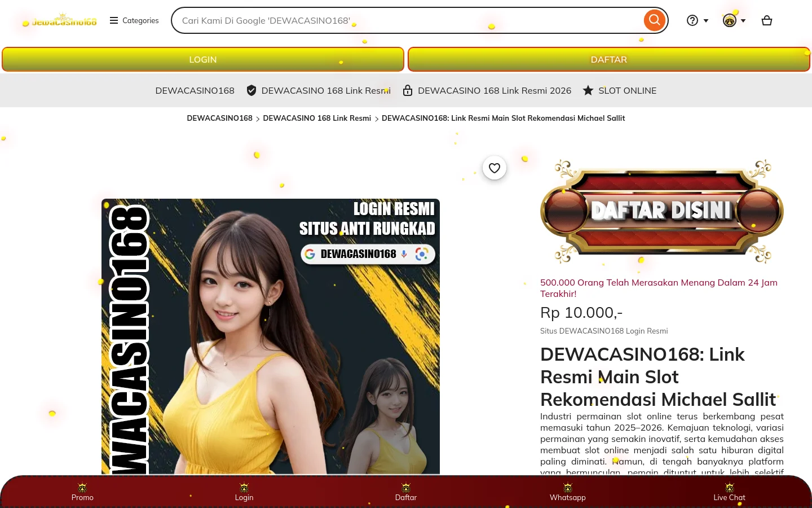Toggle the heart favorite button
The height and width of the screenshot is (508, 812).
[495, 168]
